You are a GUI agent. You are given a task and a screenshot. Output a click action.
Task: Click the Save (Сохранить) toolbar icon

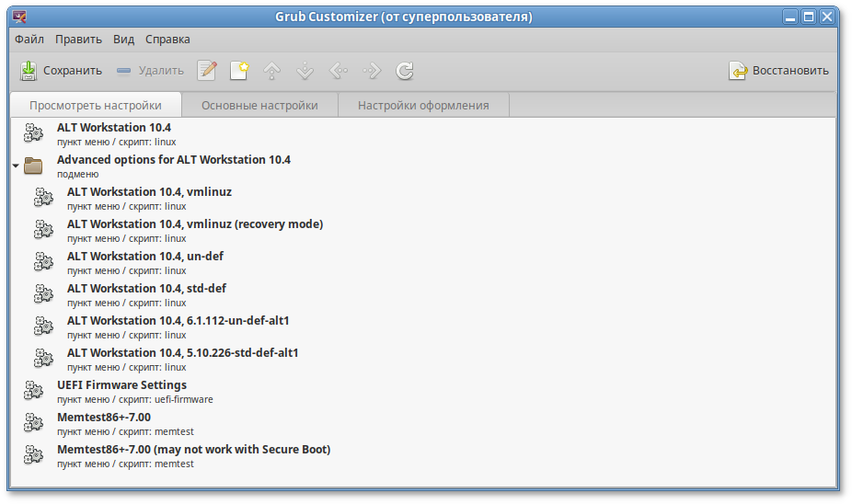point(29,71)
